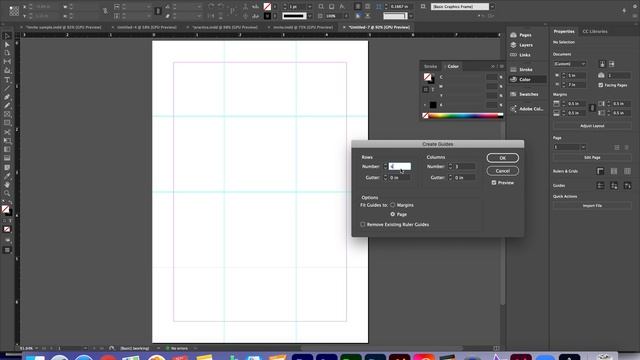640x360 pixels.
Task: Click first Guides icon in Properties
Action: [600, 186]
